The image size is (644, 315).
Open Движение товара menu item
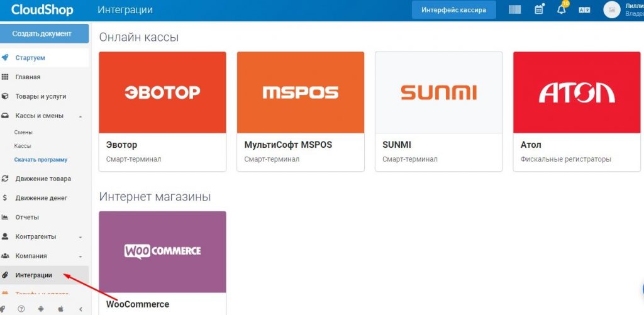(43, 179)
